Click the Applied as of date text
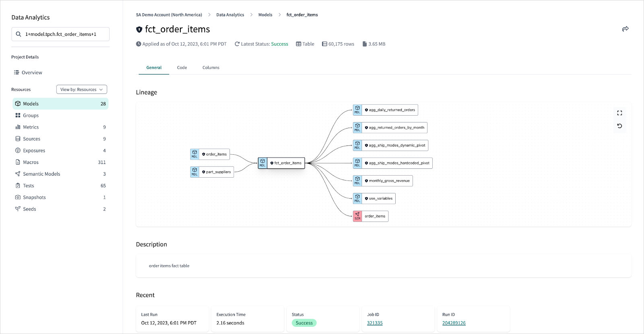The width and height of the screenshot is (644, 334). point(184,44)
